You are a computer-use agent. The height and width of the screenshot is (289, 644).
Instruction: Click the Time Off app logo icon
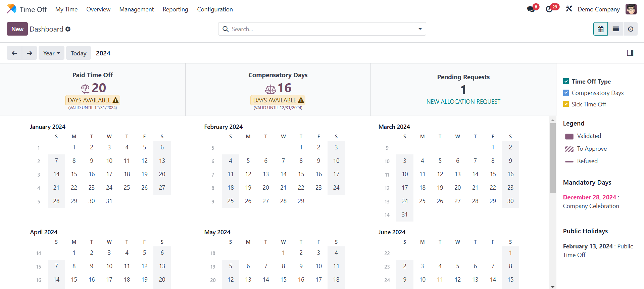pyautogui.click(x=11, y=9)
